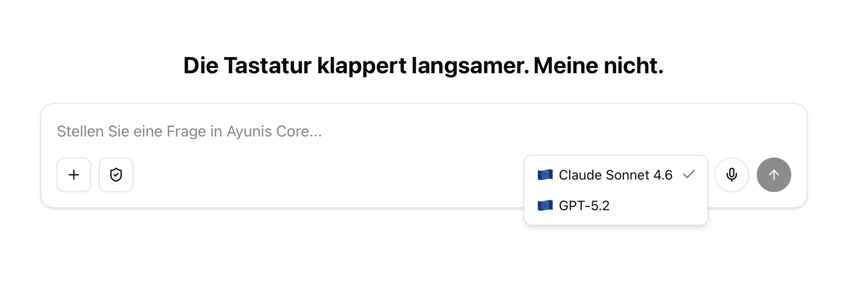Tap the shield-check badge button

point(116,175)
